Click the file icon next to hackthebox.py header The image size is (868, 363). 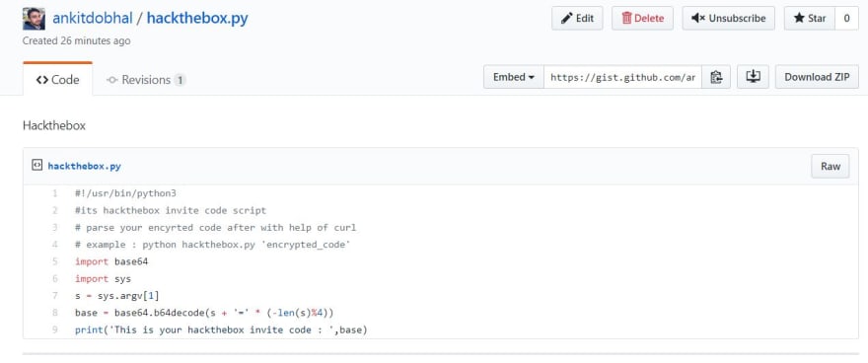click(37, 165)
